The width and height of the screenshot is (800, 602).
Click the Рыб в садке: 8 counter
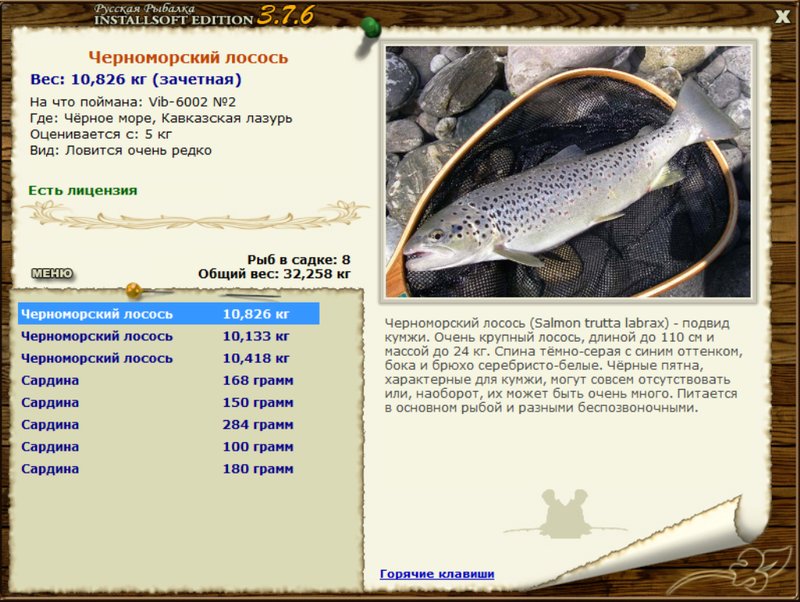[x=298, y=260]
